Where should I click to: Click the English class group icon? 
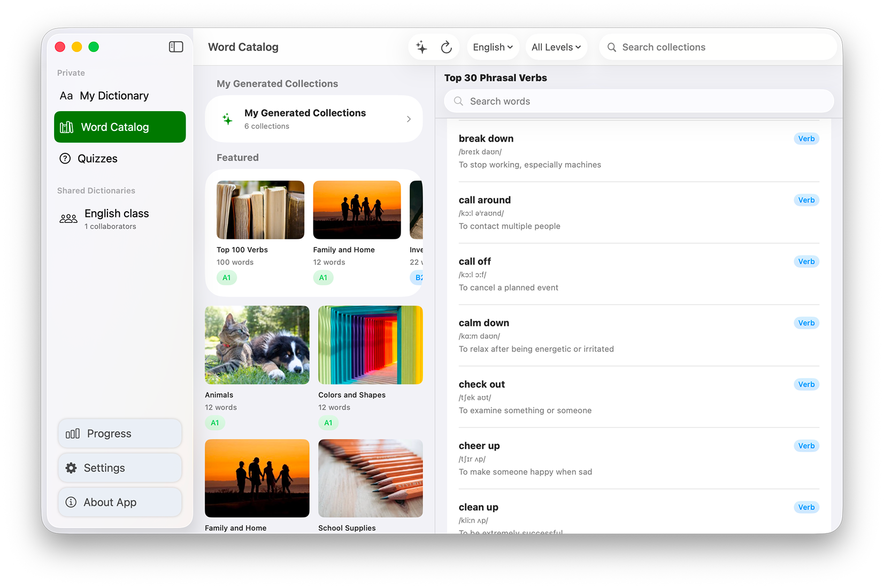pos(68,219)
